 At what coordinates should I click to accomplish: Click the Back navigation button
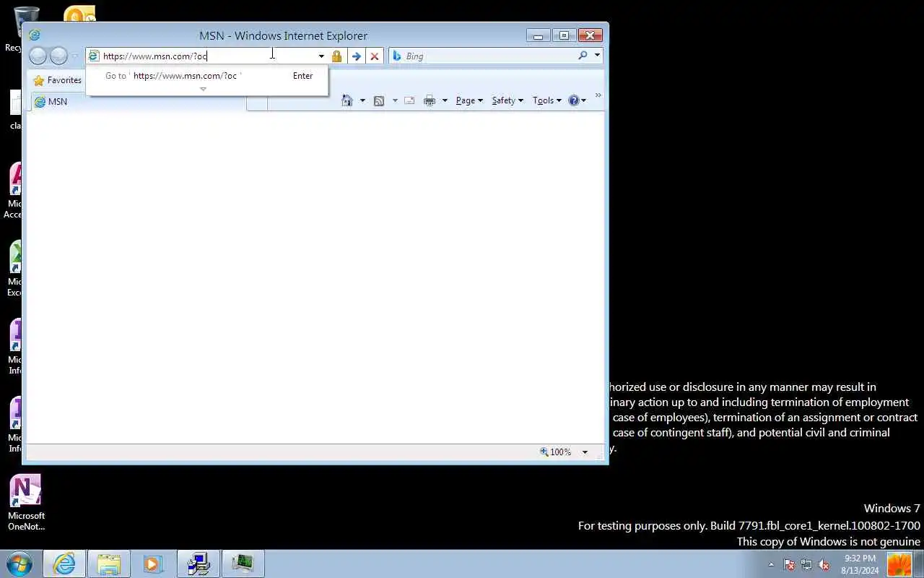pos(38,56)
